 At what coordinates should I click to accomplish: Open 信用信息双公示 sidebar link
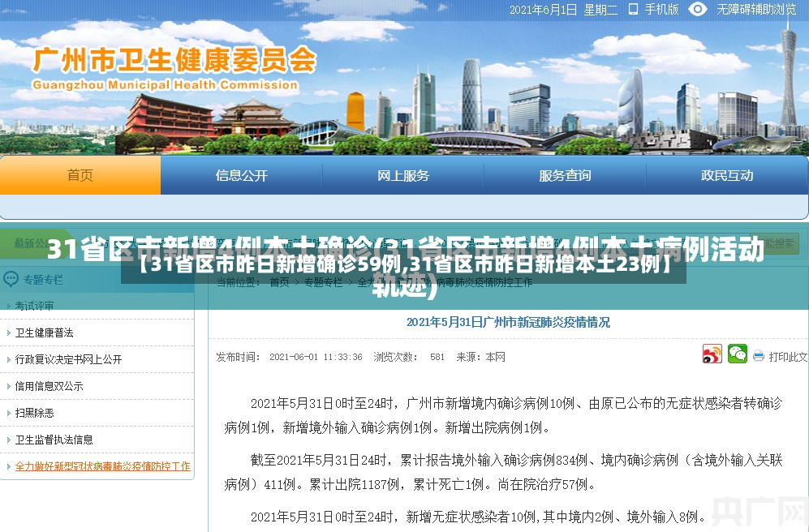tap(49, 386)
